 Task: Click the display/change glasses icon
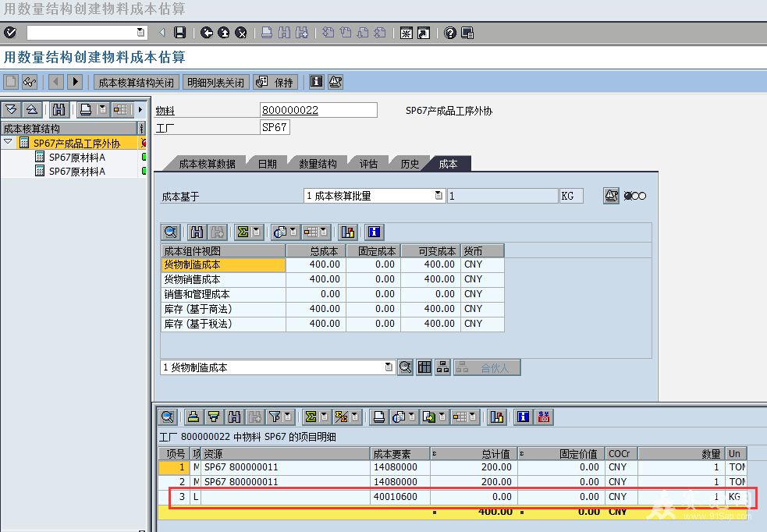tap(30, 82)
